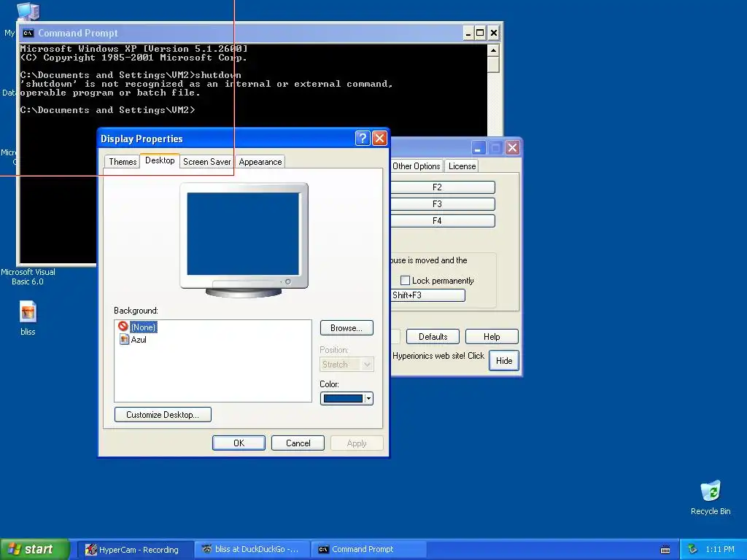
Task: Click the Apply button
Action: tap(357, 443)
